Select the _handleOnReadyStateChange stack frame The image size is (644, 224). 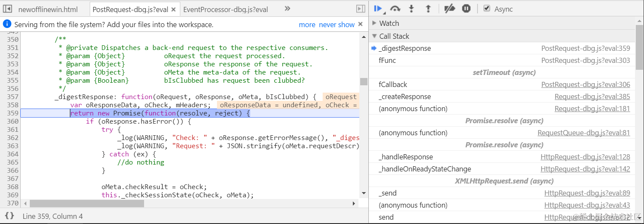503,169
